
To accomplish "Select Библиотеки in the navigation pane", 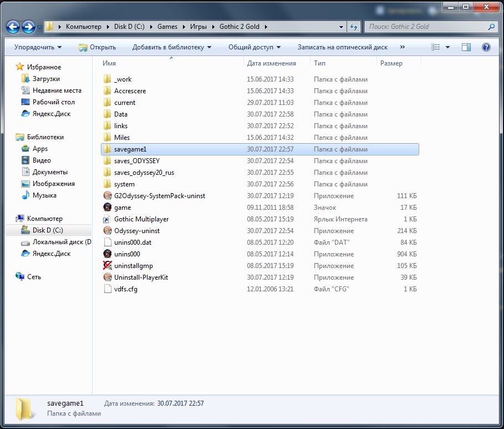I will tap(40, 137).
